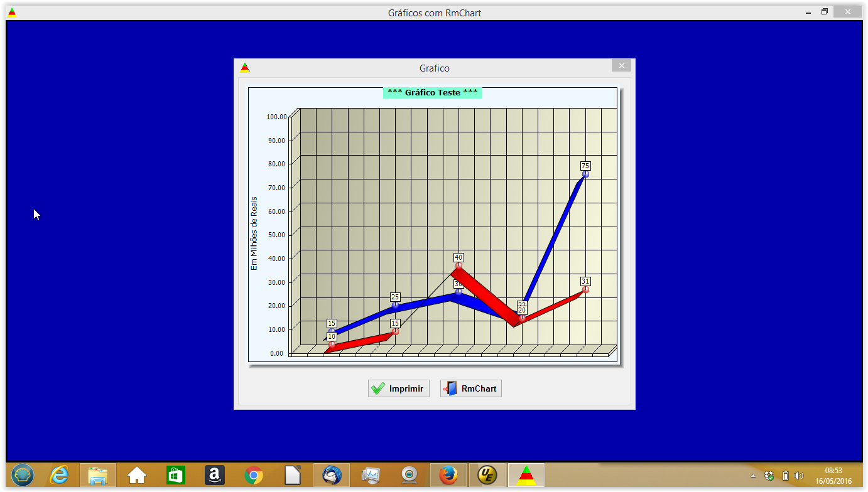Click the monitor chart taskbar icon
868x492 pixels.
[371, 476]
